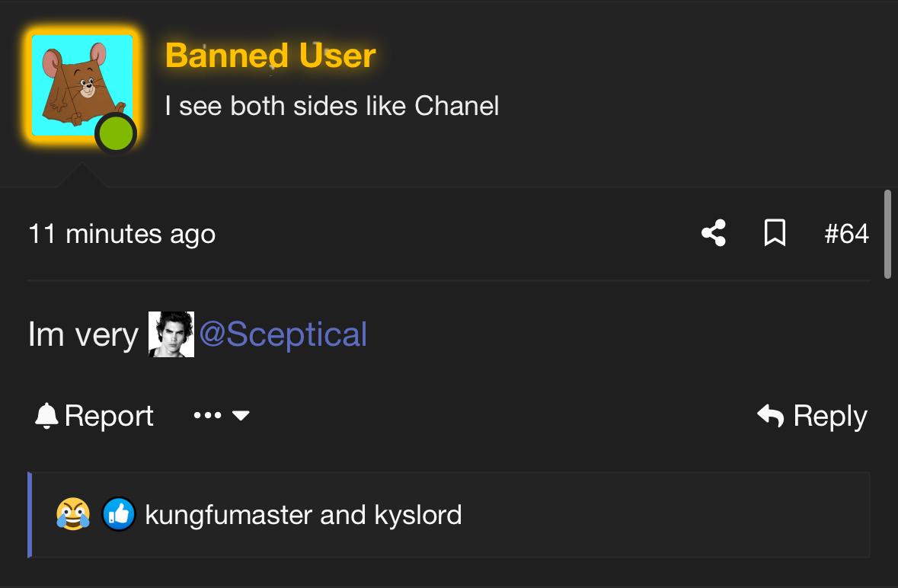
Task: Click the laughing-crying reaction emoji
Action: coord(73,515)
